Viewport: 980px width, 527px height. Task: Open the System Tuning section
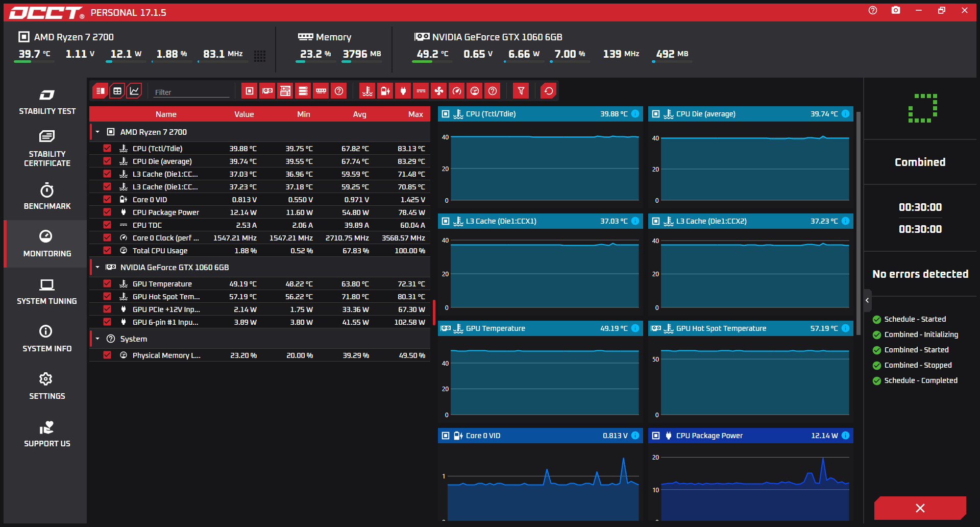pyautogui.click(x=47, y=292)
